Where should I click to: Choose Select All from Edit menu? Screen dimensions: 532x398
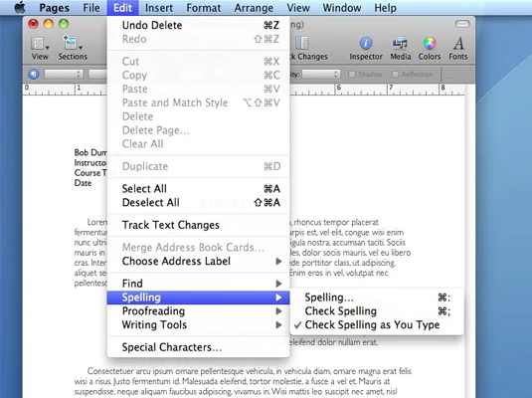[198, 189]
